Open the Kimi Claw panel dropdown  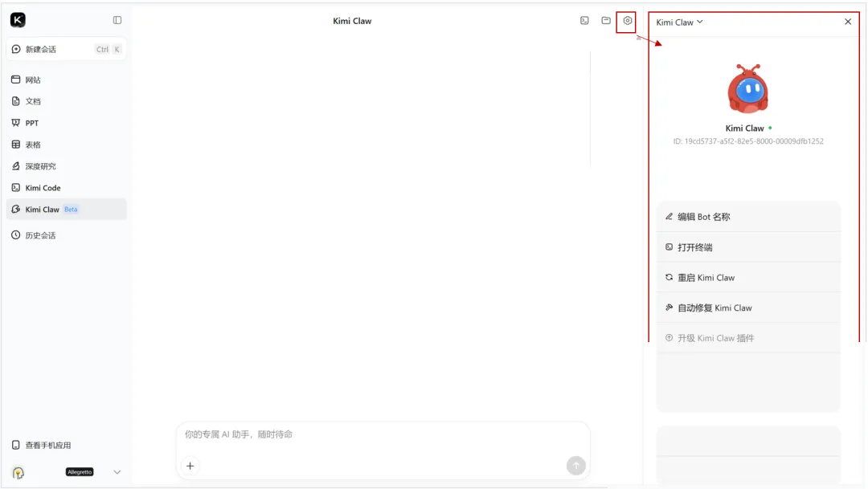coord(679,22)
